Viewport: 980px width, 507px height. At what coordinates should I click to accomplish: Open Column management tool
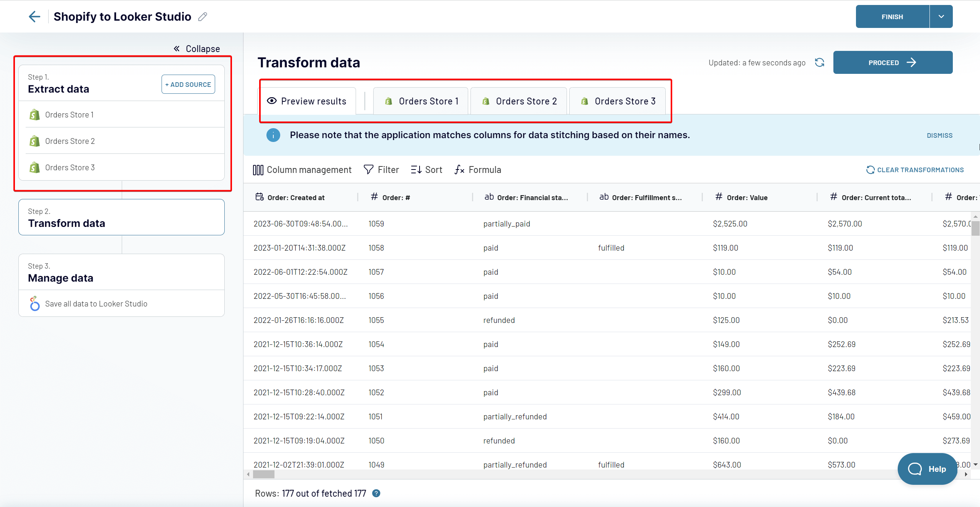302,170
